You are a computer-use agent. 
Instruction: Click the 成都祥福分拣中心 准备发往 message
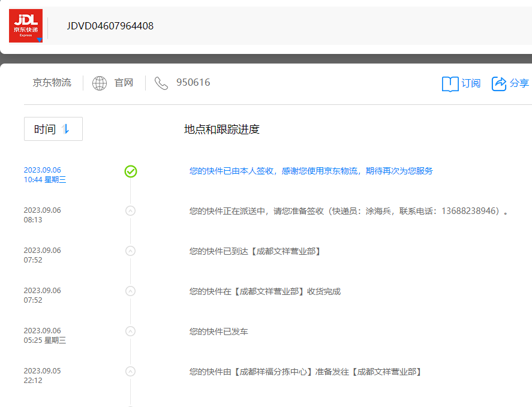point(305,372)
